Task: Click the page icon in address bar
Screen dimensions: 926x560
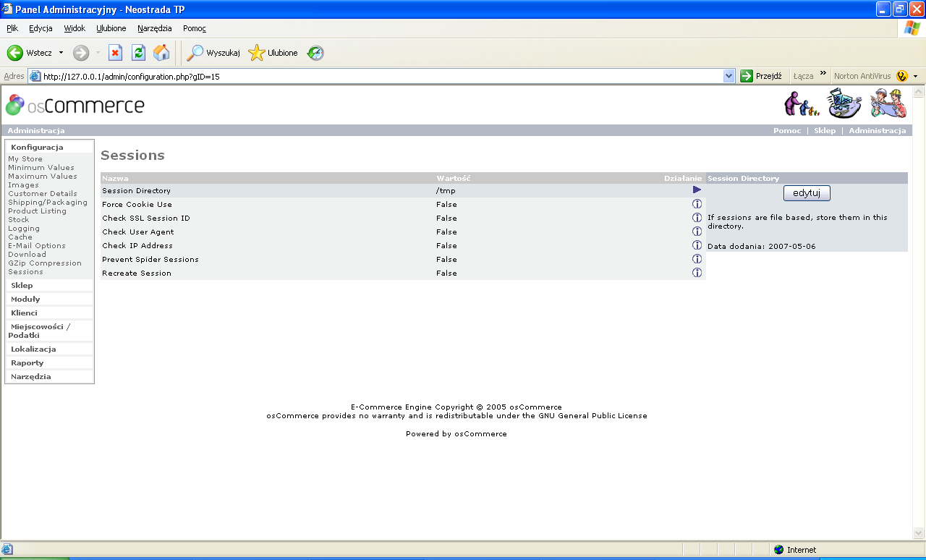Action: coord(34,76)
